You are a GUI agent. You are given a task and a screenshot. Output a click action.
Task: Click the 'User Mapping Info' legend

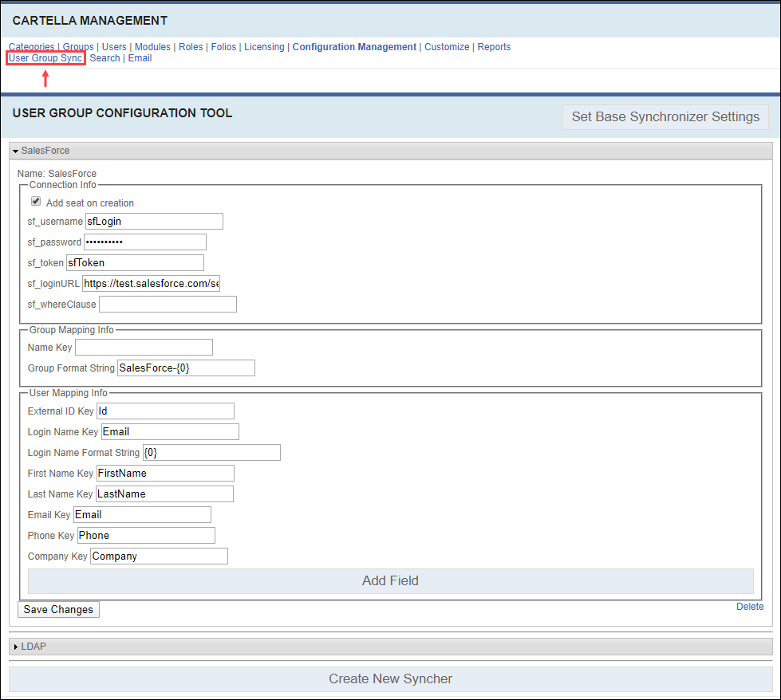[x=69, y=393]
